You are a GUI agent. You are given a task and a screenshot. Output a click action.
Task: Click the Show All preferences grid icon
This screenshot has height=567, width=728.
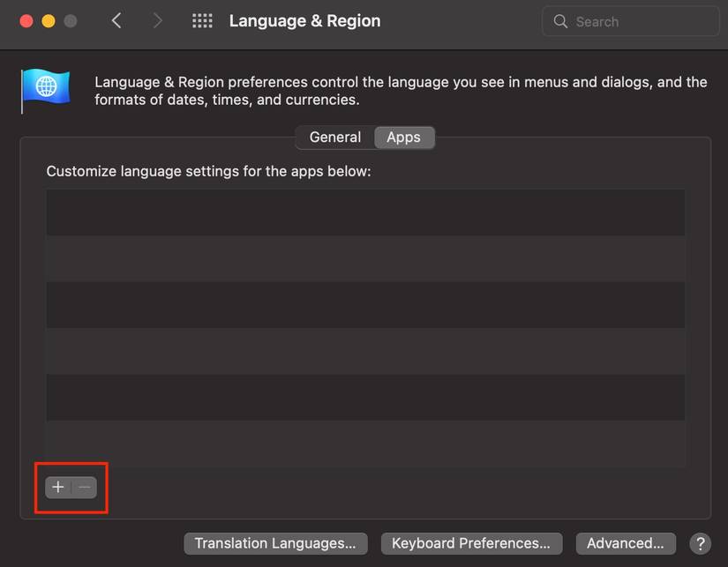point(202,20)
